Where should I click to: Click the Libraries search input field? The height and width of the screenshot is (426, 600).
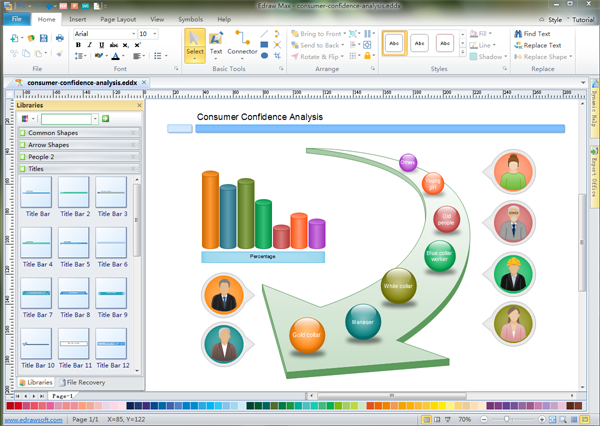coord(67,119)
